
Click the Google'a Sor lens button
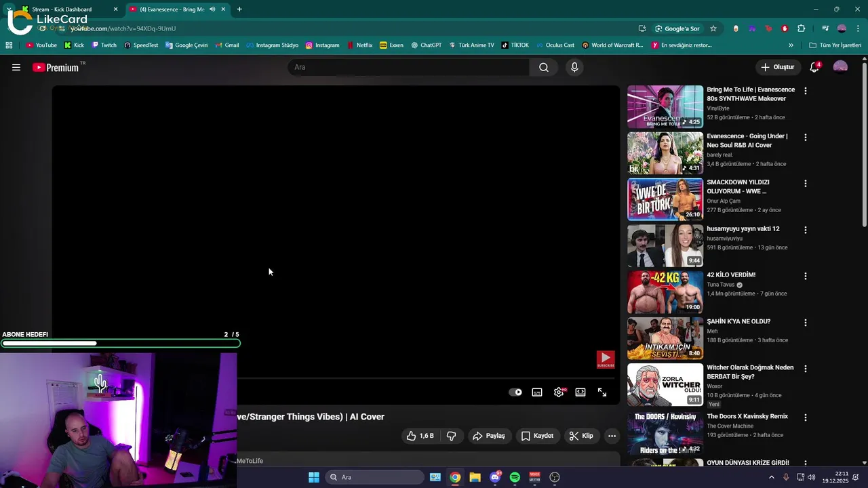click(677, 28)
